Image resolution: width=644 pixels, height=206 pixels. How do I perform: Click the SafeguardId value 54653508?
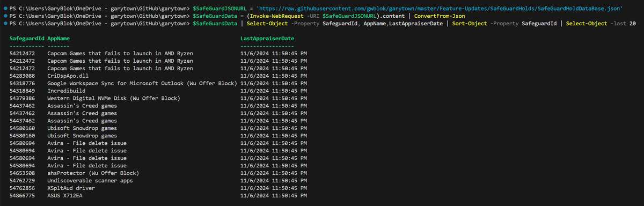[23, 173]
